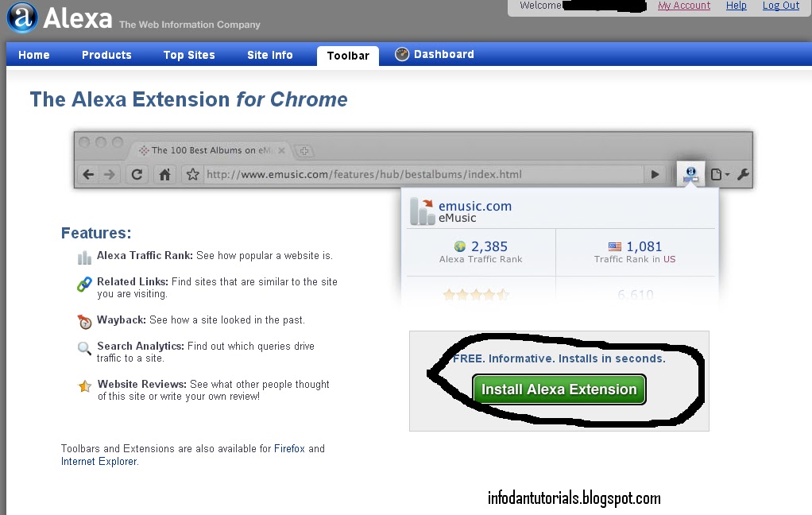Open the My Account link

684,6
